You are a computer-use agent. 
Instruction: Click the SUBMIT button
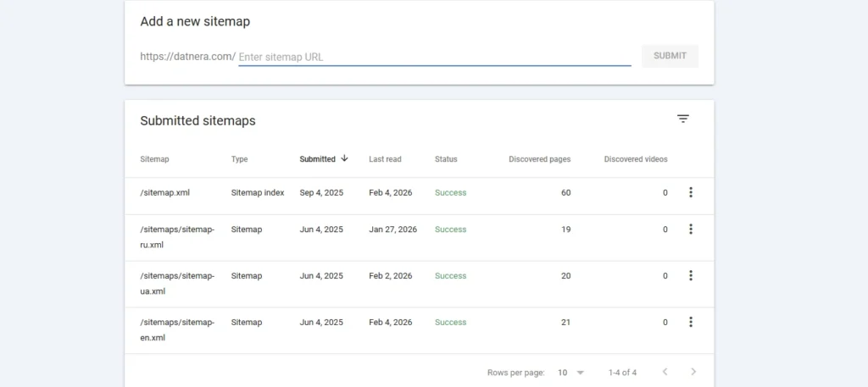click(670, 56)
